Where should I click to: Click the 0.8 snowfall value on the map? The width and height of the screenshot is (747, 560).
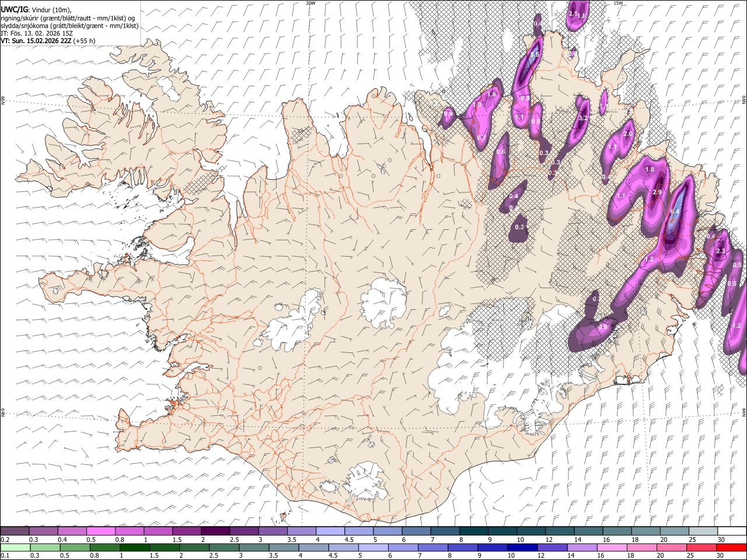coord(536,122)
